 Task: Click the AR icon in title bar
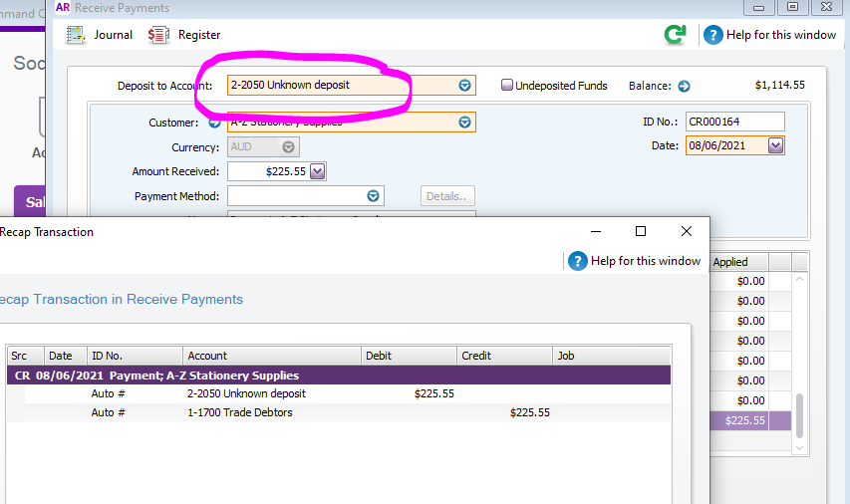[x=63, y=8]
